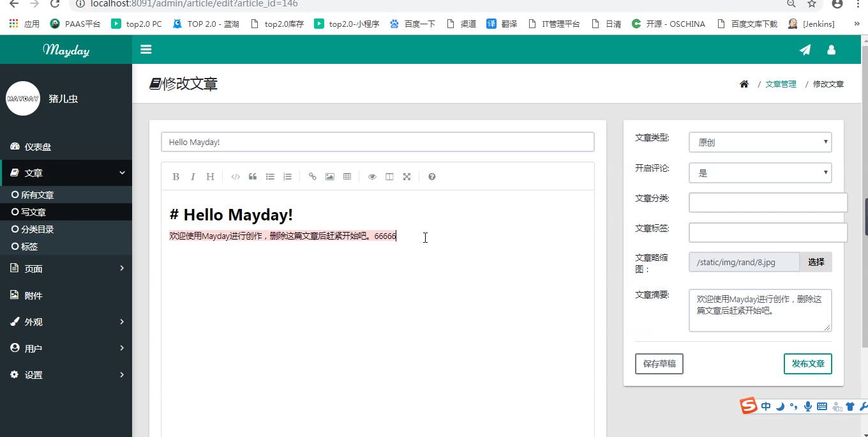Open 标签 submenu item
The height and width of the screenshot is (437, 868).
click(x=66, y=247)
